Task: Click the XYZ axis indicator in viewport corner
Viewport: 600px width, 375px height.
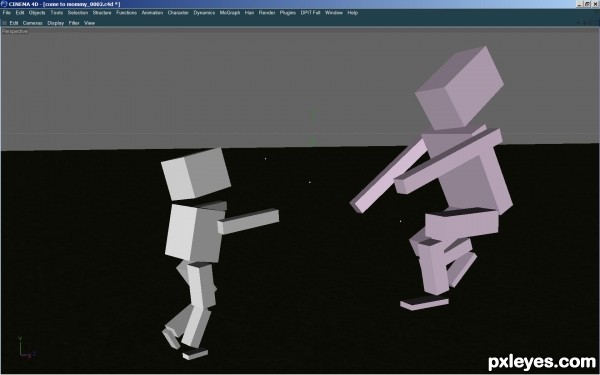Action: 26,347
